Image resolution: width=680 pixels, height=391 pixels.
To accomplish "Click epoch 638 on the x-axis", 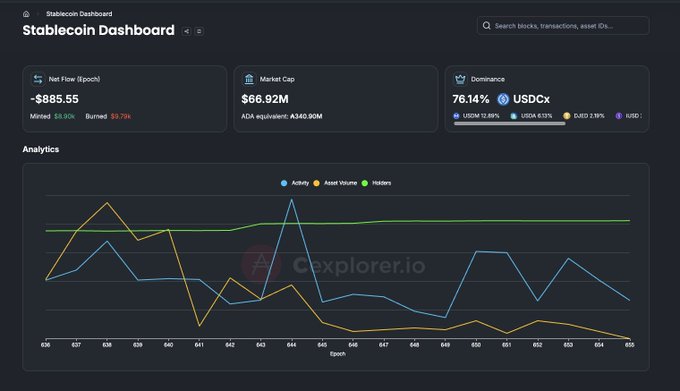I will [107, 345].
